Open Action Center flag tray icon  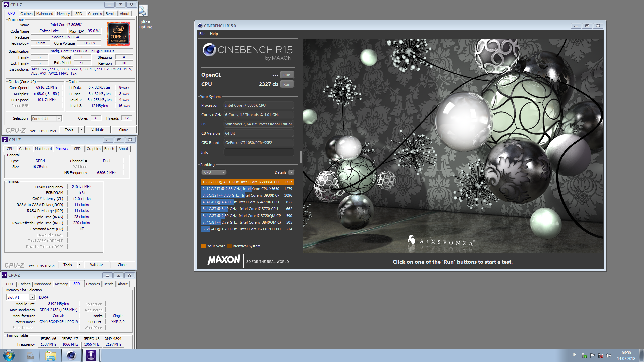(x=592, y=356)
